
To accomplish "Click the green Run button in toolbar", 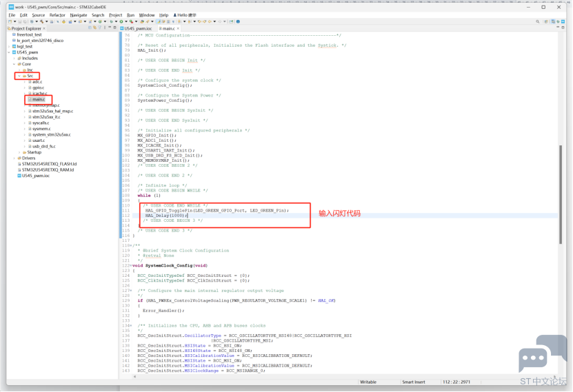I will [x=121, y=21].
